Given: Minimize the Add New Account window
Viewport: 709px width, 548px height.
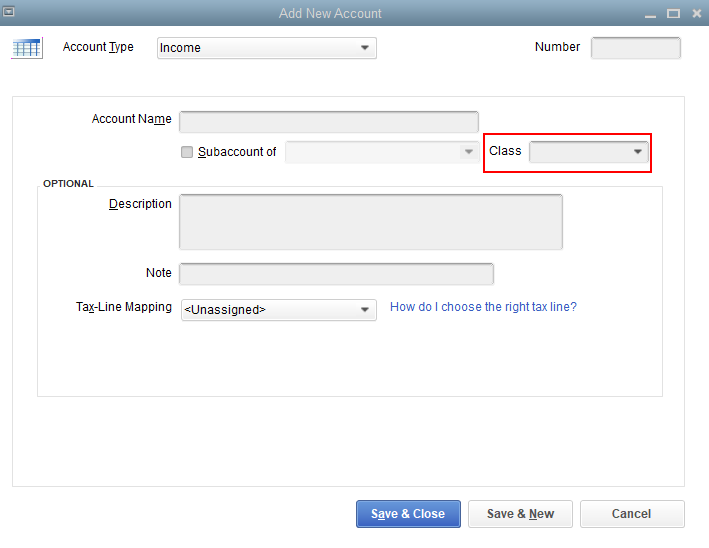Looking at the screenshot, I should click(x=649, y=13).
